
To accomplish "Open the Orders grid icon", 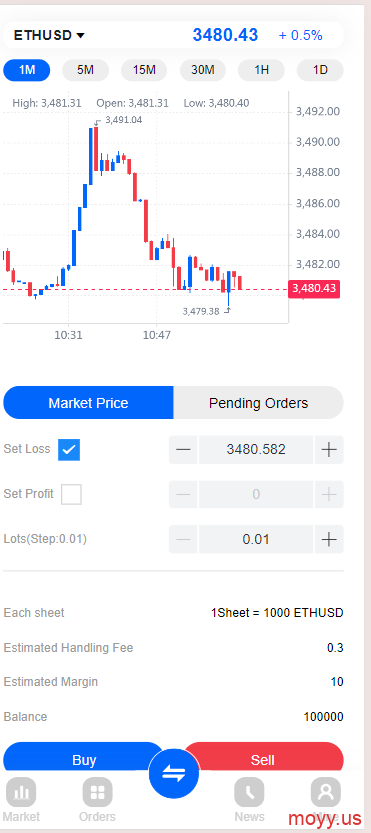I will click(97, 792).
